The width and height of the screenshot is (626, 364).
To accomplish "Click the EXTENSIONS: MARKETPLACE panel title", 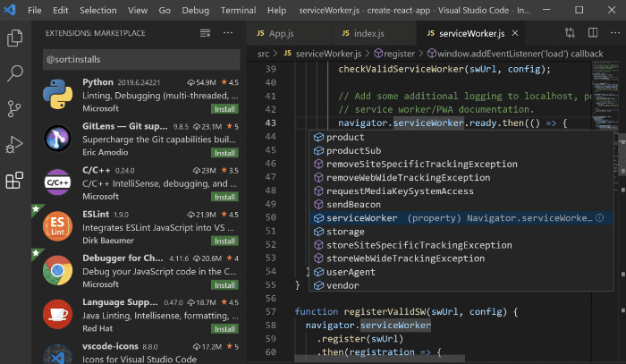I will 96,33.
